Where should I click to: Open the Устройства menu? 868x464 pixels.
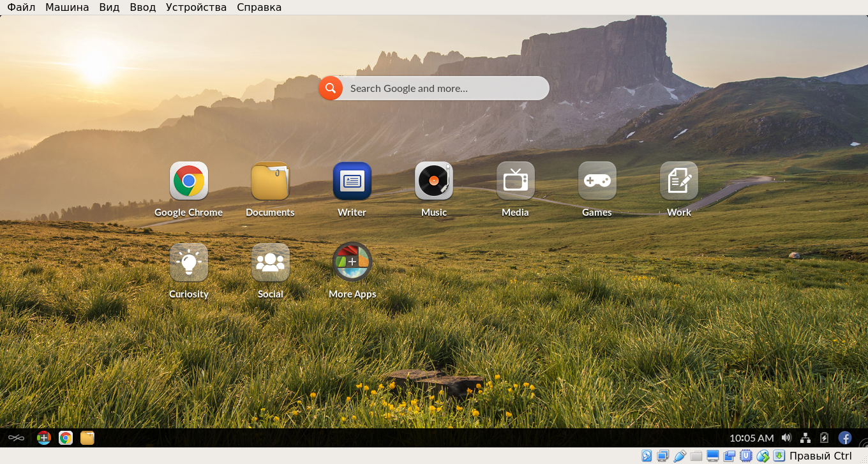coord(196,8)
